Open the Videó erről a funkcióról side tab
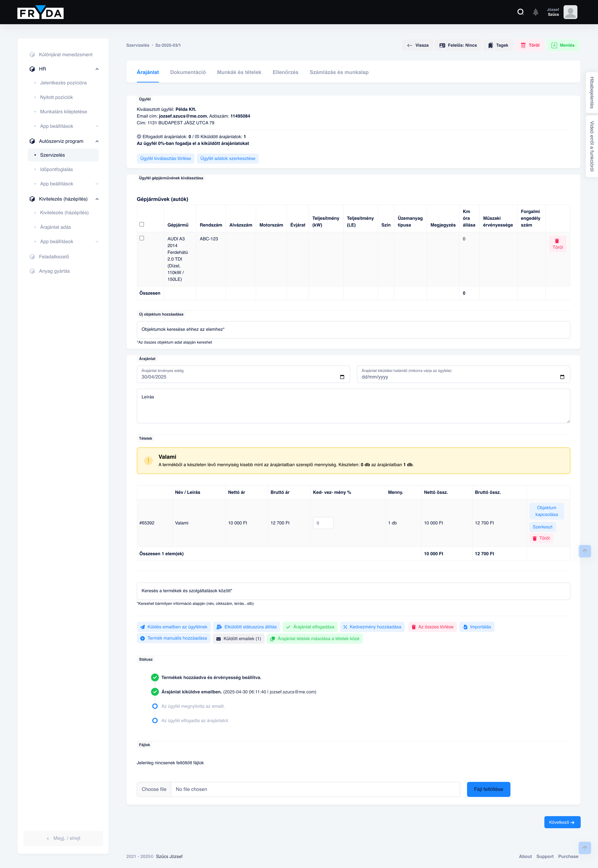The height and width of the screenshot is (868, 598). point(592,146)
